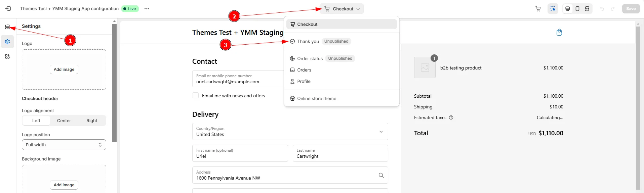Select Online store theme menu item
The height and width of the screenshot is (193, 644).
[317, 98]
